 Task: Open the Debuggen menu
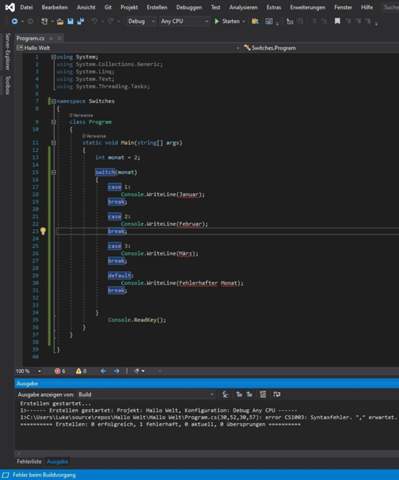point(189,7)
